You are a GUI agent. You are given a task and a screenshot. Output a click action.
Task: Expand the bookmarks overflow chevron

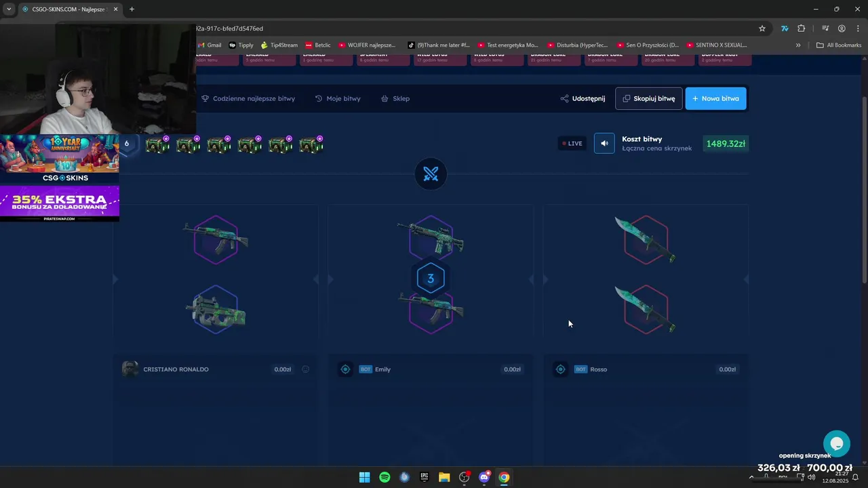pos(798,45)
